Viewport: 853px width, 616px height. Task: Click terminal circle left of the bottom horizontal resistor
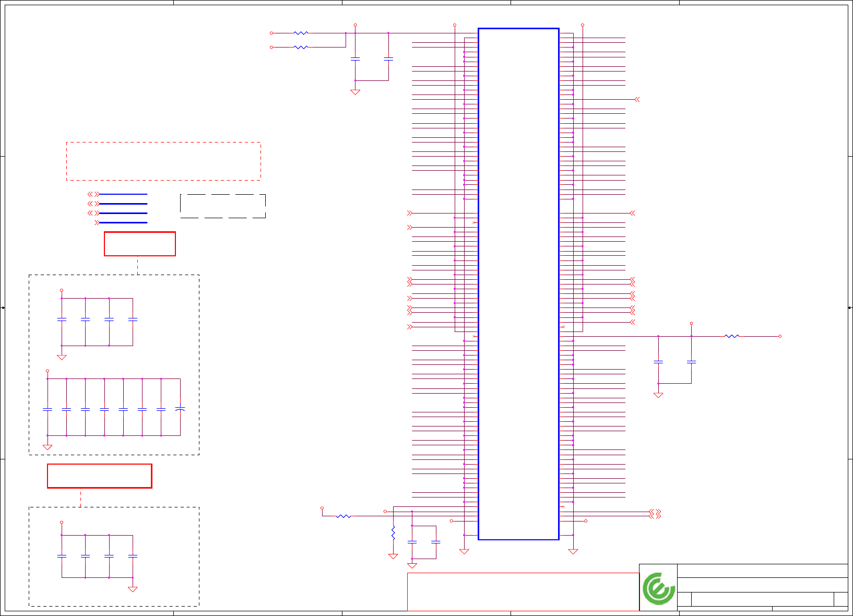coord(322,508)
